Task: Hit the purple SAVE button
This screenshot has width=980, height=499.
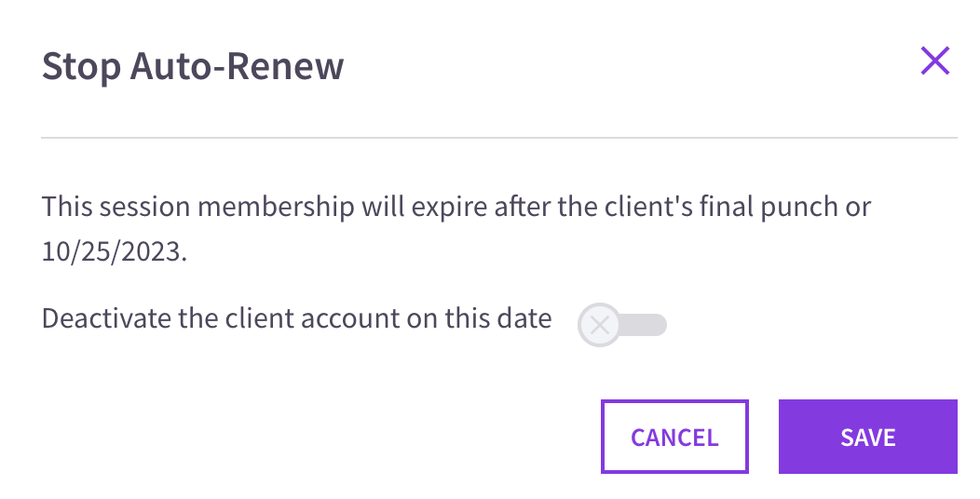Action: (x=867, y=437)
